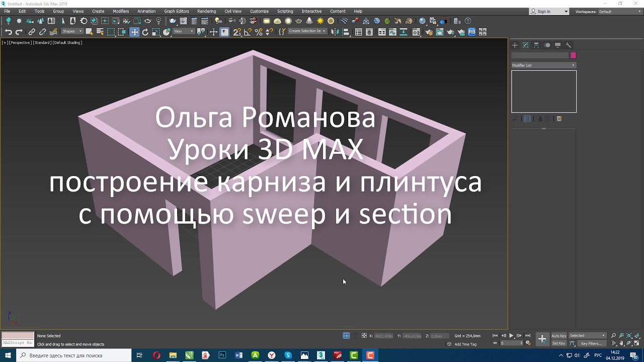Open the View reference coordinate dropdown

pos(184,31)
